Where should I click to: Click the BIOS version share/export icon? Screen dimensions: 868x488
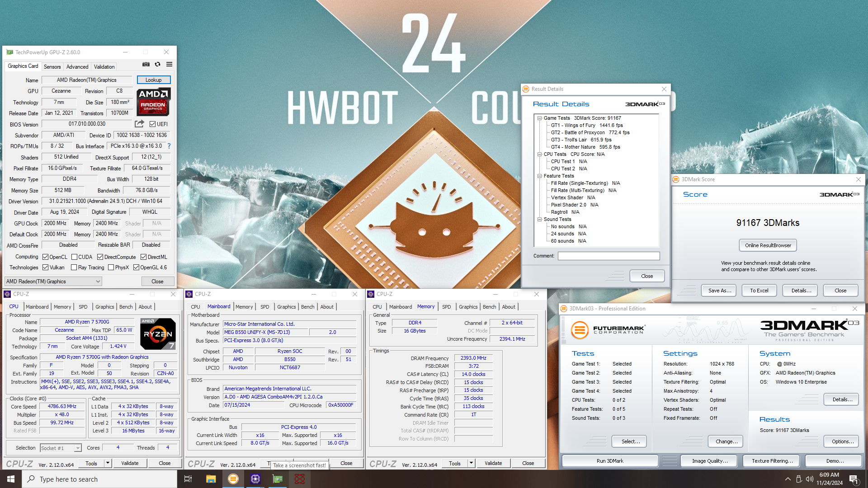point(139,124)
